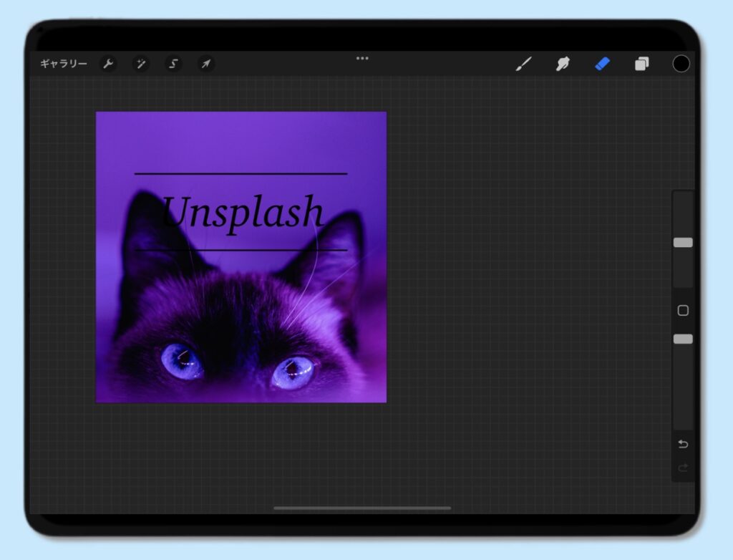
Task: Redo action with the dimmed sidebar arrow
Action: tap(683, 468)
